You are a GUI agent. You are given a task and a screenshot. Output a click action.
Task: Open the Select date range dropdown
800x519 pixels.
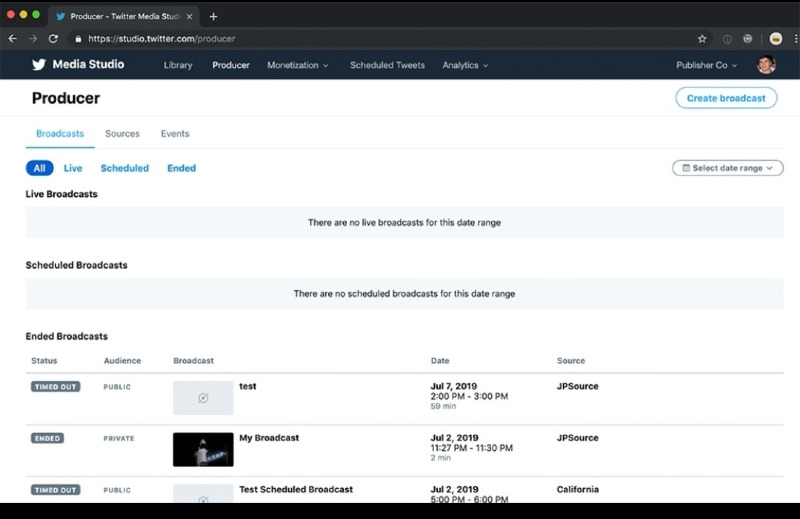pos(728,168)
